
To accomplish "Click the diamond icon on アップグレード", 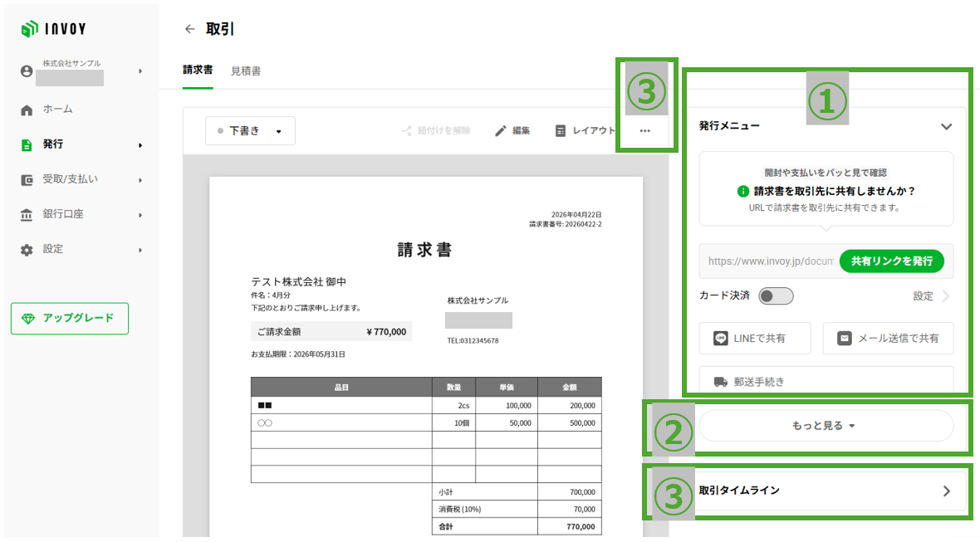I will 28,319.
